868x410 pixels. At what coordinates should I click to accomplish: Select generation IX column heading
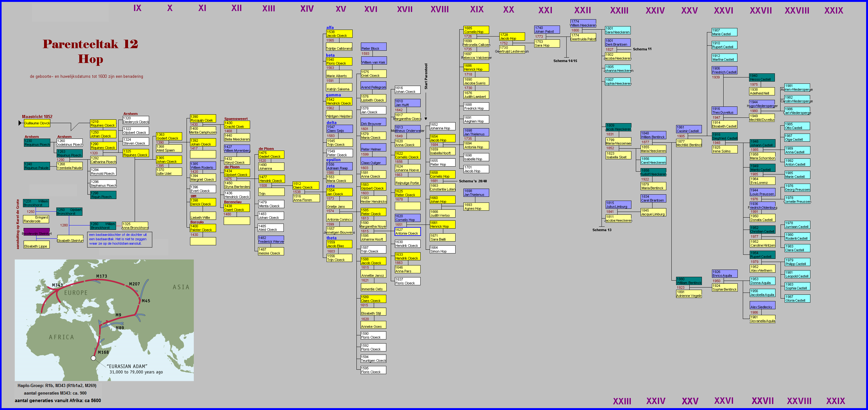(x=137, y=8)
